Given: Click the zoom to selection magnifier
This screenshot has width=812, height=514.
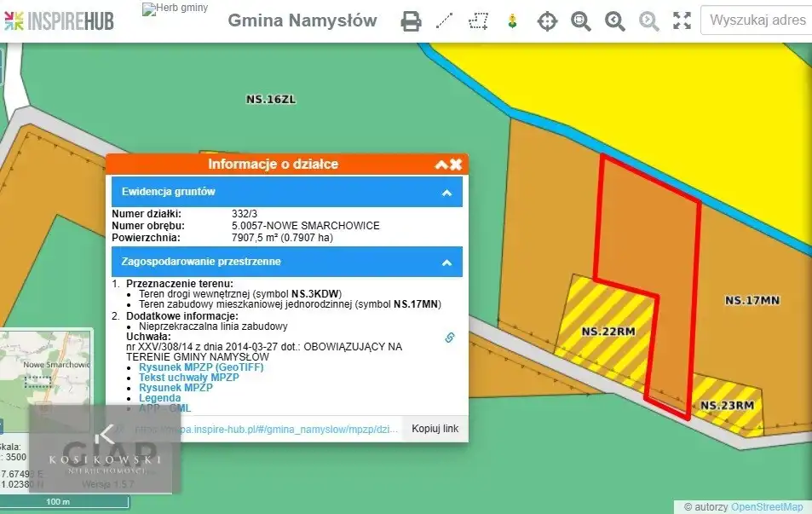Looking at the screenshot, I should click(x=581, y=21).
